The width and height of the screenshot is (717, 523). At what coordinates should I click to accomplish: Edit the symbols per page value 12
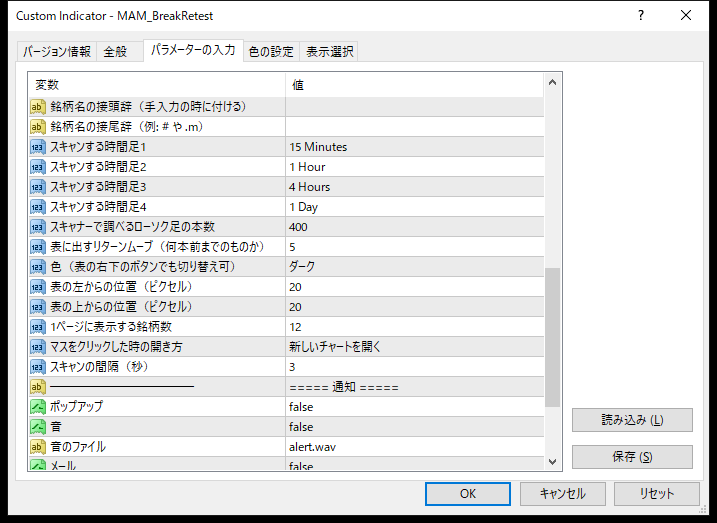(415, 327)
